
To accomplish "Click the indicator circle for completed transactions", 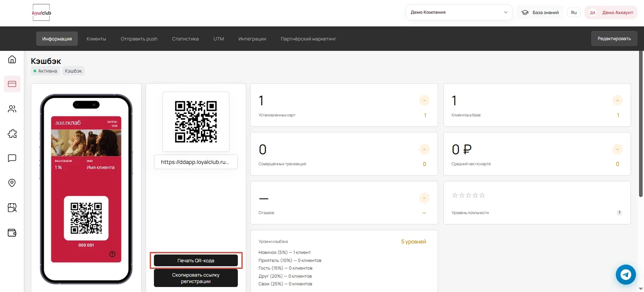I will pos(424,149).
